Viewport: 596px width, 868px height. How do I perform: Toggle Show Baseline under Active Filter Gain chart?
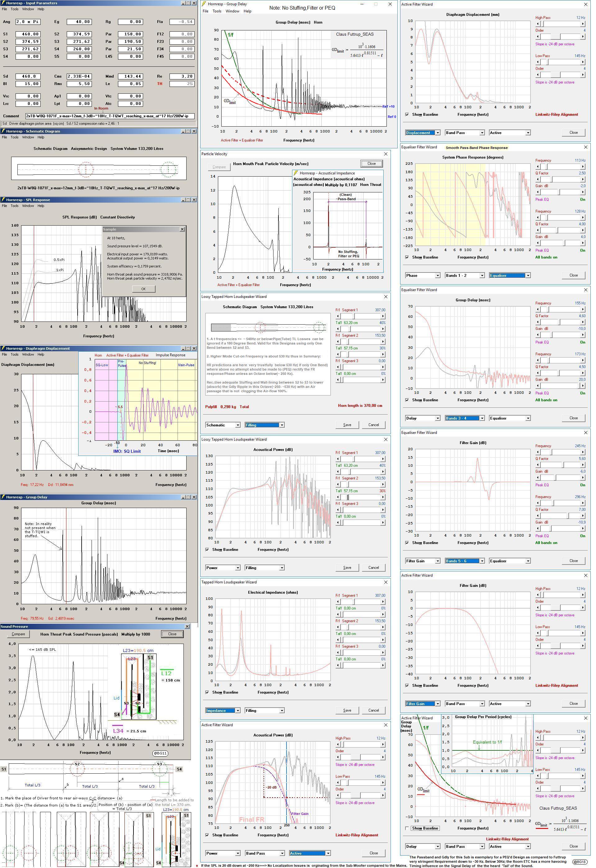(x=407, y=685)
